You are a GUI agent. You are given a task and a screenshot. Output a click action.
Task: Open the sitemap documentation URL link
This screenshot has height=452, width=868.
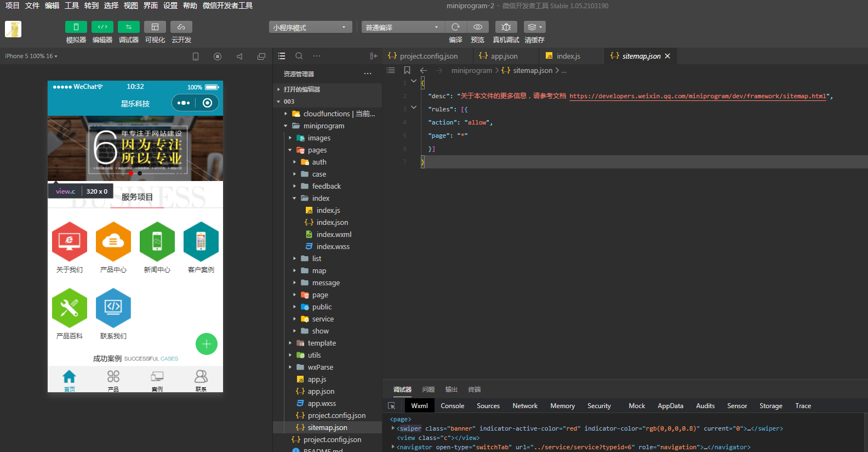698,96
